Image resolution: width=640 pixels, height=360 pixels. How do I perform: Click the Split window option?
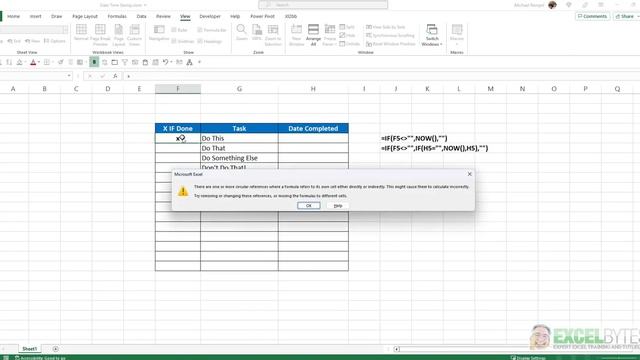[347, 27]
